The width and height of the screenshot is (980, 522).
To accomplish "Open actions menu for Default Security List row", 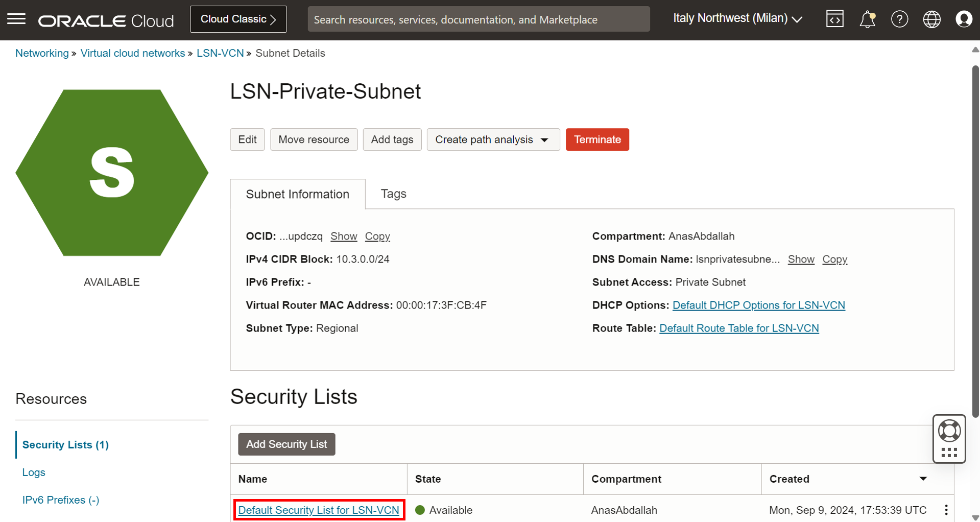I will coord(946,510).
